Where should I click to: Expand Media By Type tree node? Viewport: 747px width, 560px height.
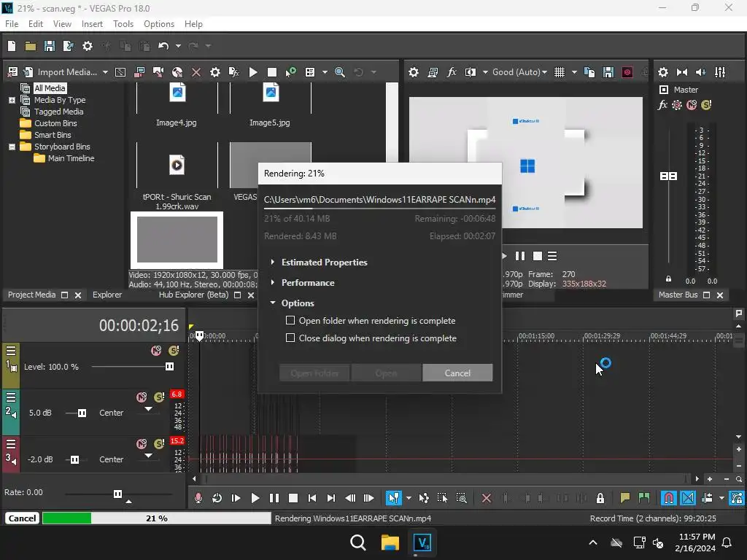click(12, 100)
